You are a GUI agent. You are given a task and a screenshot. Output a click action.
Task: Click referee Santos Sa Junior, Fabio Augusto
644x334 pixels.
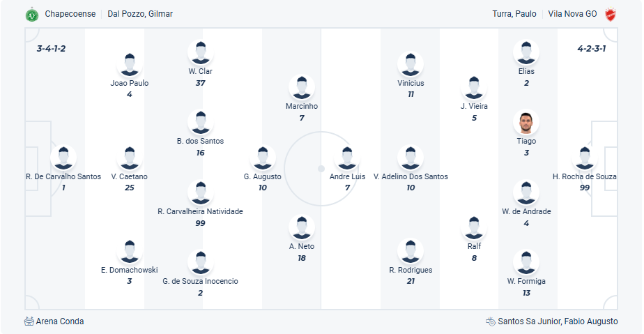(x=558, y=321)
